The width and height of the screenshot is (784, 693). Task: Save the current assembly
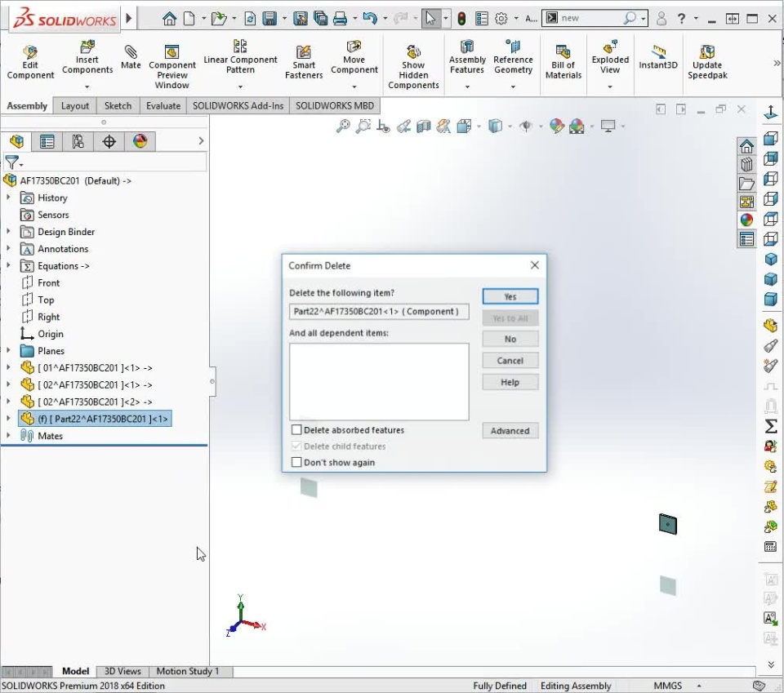tap(269, 19)
